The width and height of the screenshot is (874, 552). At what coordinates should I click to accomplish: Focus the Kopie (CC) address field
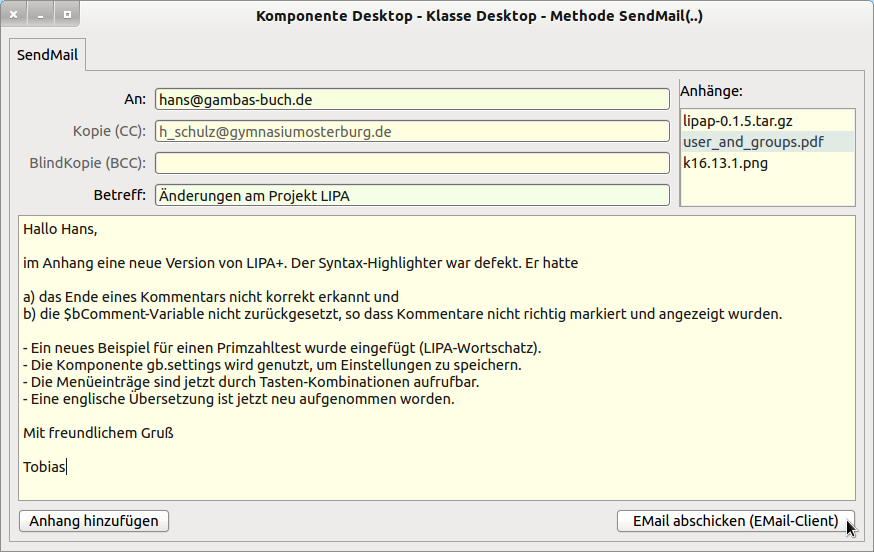pos(412,131)
